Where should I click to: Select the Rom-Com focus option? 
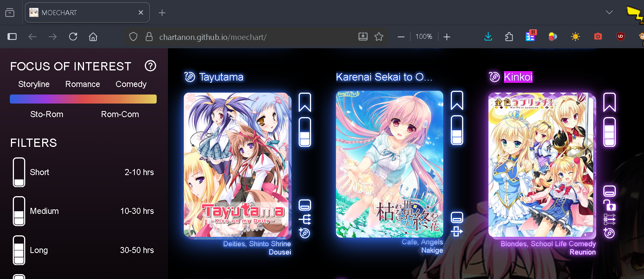[x=120, y=114]
